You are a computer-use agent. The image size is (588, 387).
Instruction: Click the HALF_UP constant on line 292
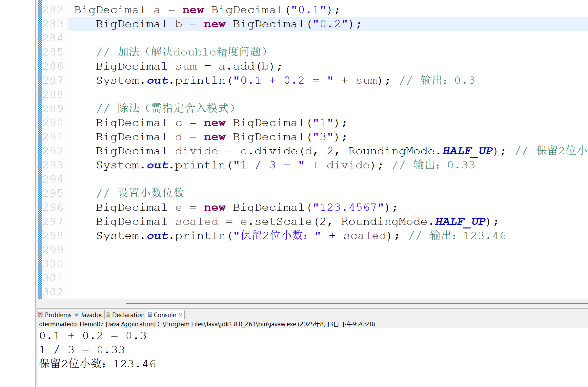(x=467, y=151)
